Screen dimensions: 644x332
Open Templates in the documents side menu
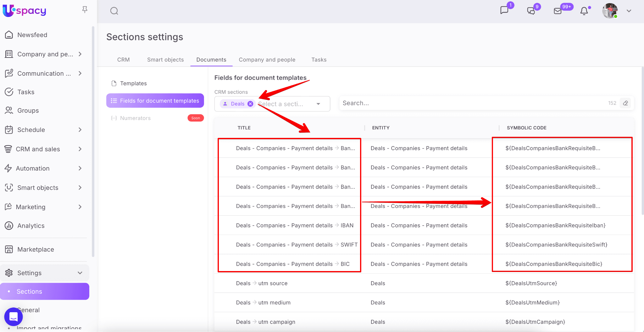coord(133,84)
